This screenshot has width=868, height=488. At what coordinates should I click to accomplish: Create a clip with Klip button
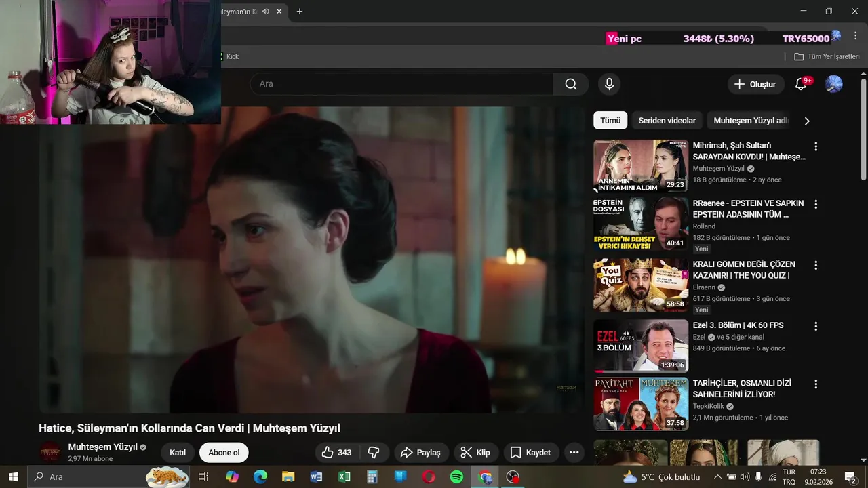point(476,452)
